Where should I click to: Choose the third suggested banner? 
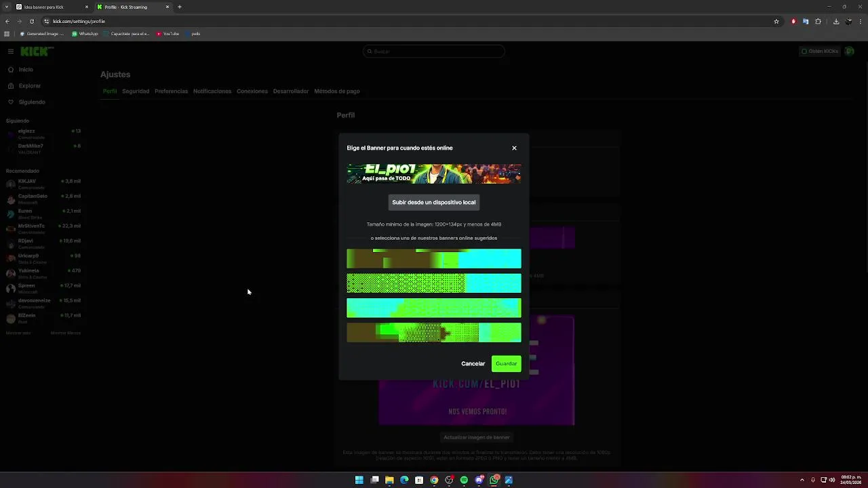(x=434, y=308)
